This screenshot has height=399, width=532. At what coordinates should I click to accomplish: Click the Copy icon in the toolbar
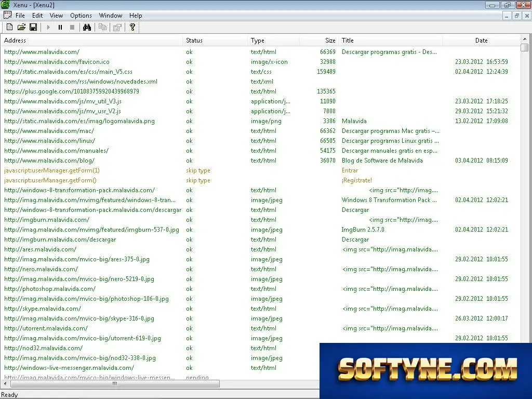tap(102, 27)
